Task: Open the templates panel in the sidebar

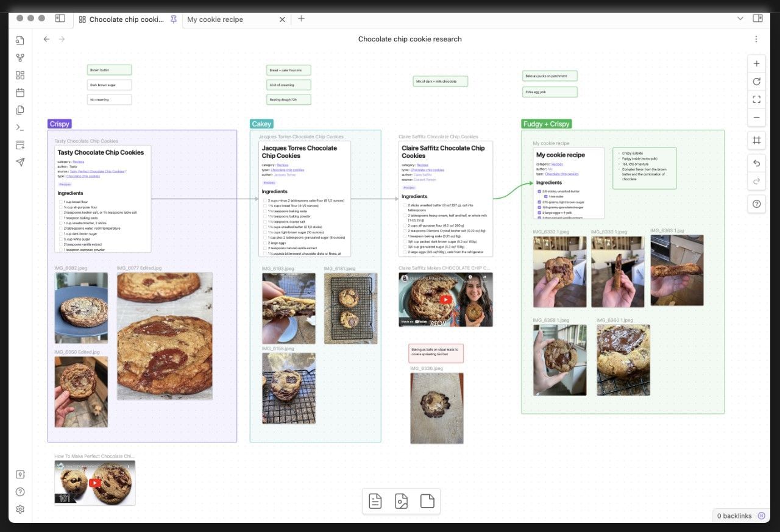Action: pyautogui.click(x=20, y=110)
